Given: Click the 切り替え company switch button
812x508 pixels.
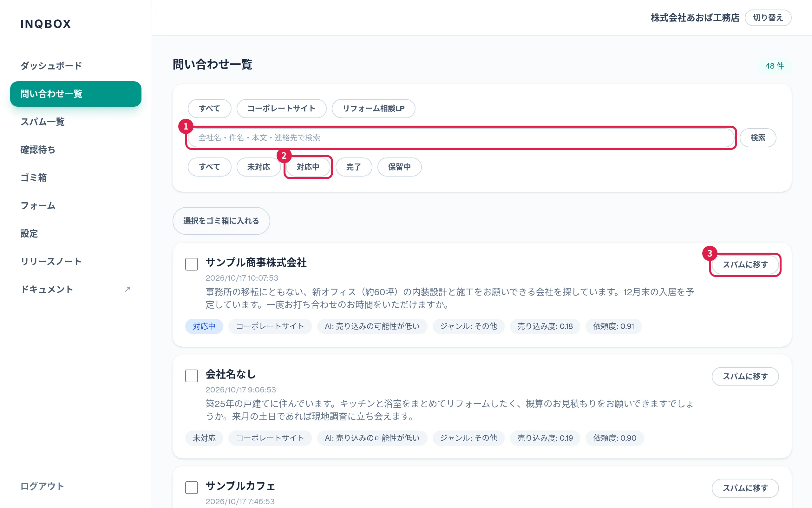Looking at the screenshot, I should [768, 18].
